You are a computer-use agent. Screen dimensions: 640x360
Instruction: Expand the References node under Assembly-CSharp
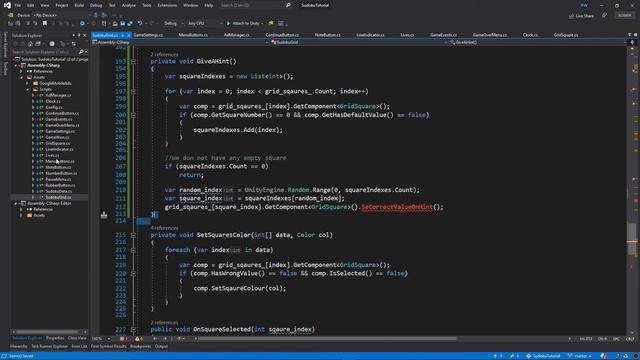pos(22,71)
